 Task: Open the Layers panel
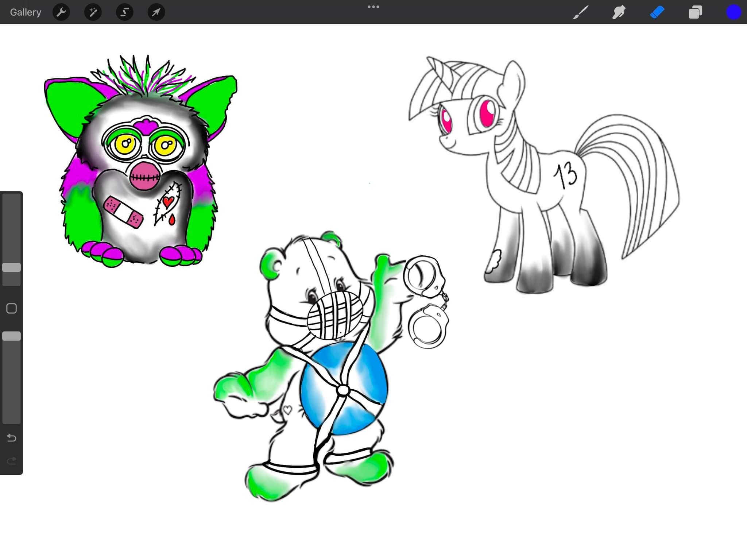tap(695, 12)
